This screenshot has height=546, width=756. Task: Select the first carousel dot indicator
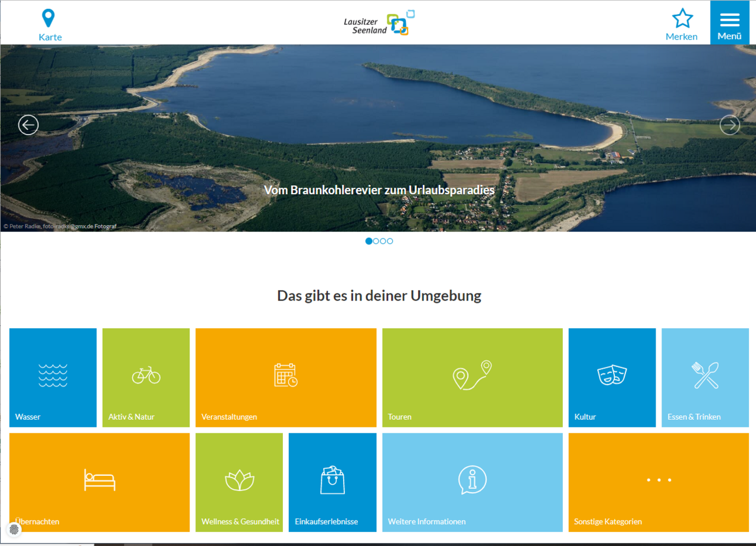(x=369, y=241)
